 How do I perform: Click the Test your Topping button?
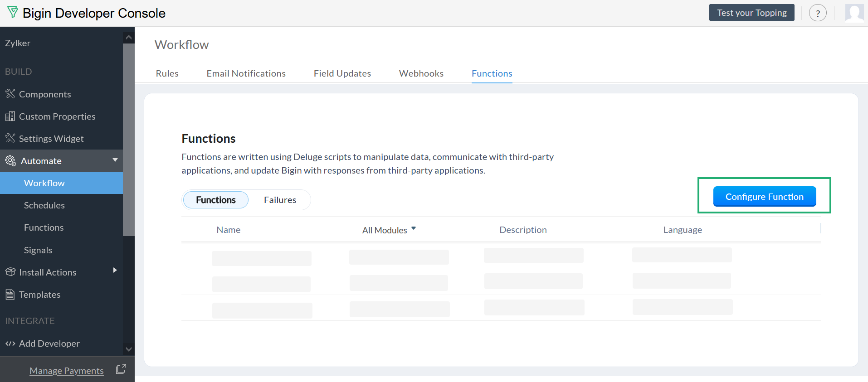click(751, 13)
